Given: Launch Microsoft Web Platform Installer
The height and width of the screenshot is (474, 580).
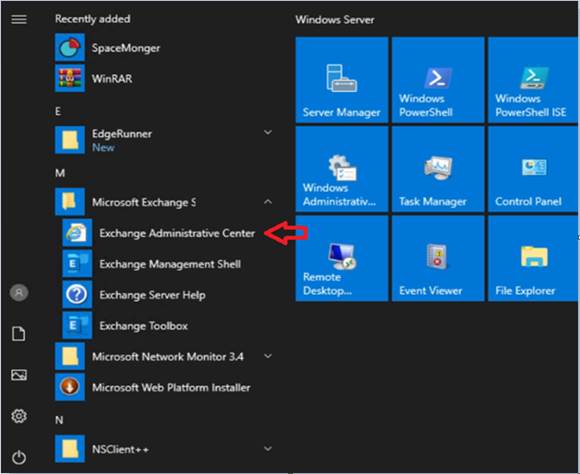Looking at the screenshot, I should (x=70, y=387).
